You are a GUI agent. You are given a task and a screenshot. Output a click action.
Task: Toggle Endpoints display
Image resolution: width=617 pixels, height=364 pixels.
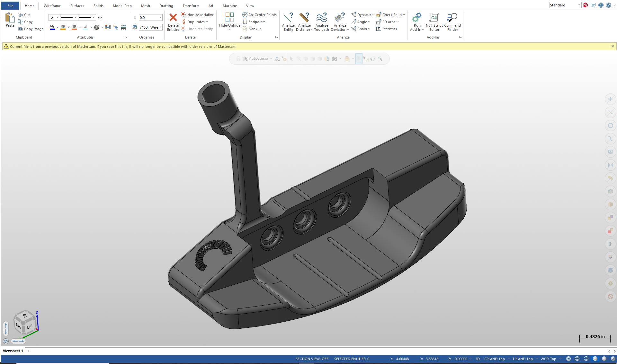[254, 22]
